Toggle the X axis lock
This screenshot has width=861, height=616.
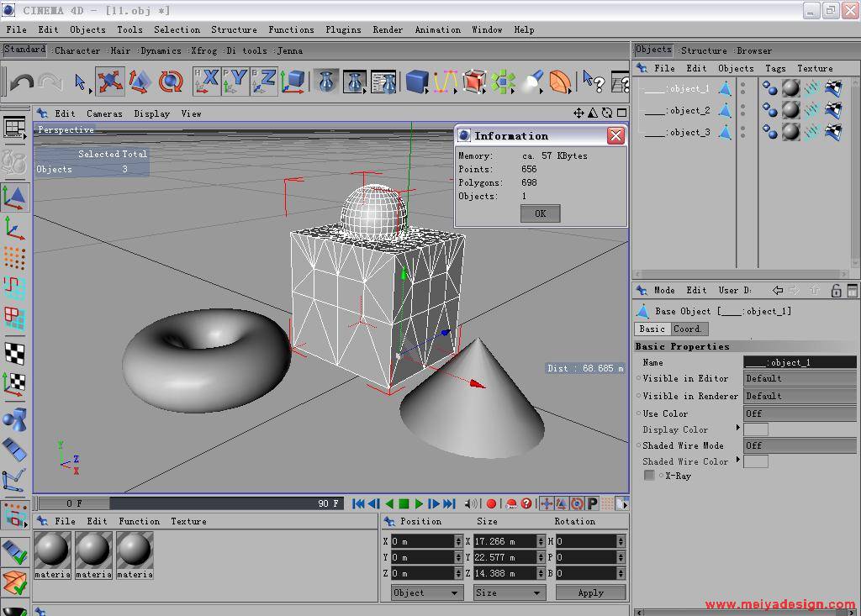point(207,82)
